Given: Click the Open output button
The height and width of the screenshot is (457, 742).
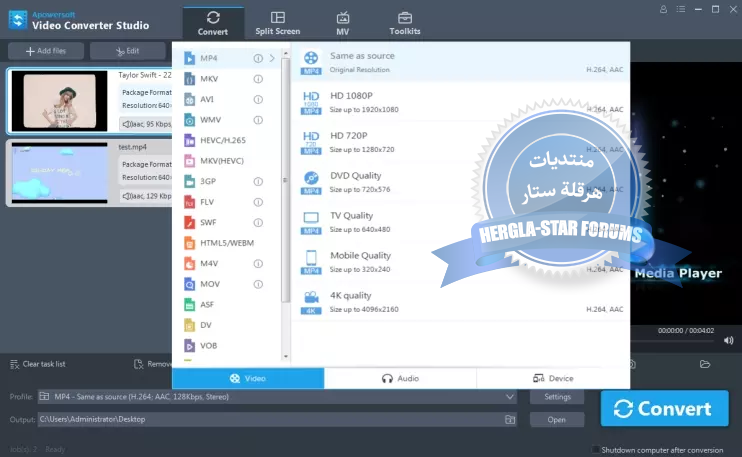Looking at the screenshot, I should click(557, 420).
